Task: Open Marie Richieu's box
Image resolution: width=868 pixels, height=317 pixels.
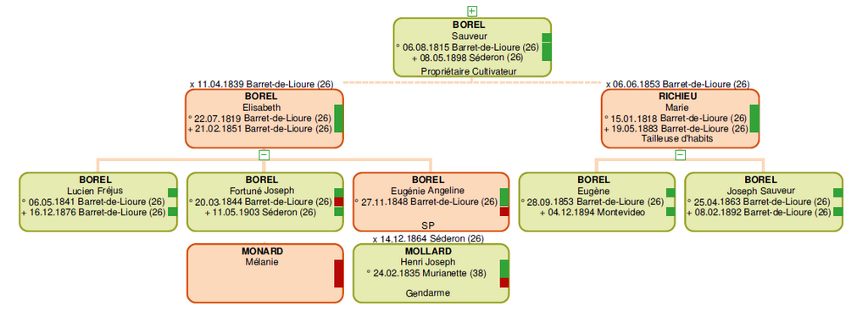Action: 681,119
